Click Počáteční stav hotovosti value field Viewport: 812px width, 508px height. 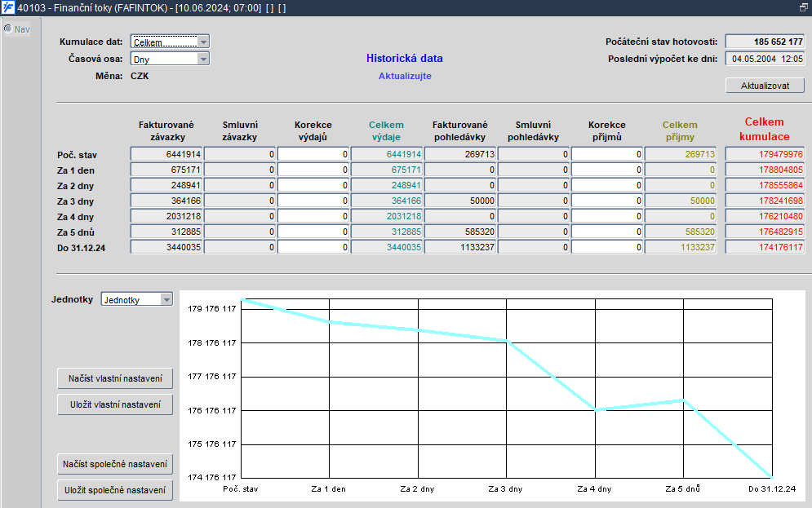click(x=765, y=42)
